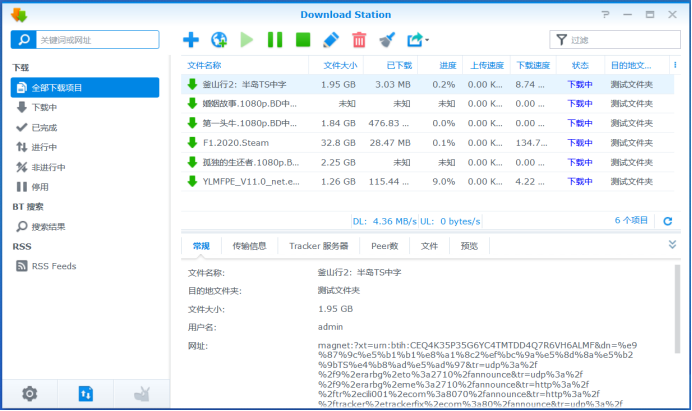Click the DL: 4.36 MB/s speed indicator
The height and width of the screenshot is (411, 692).
click(384, 221)
